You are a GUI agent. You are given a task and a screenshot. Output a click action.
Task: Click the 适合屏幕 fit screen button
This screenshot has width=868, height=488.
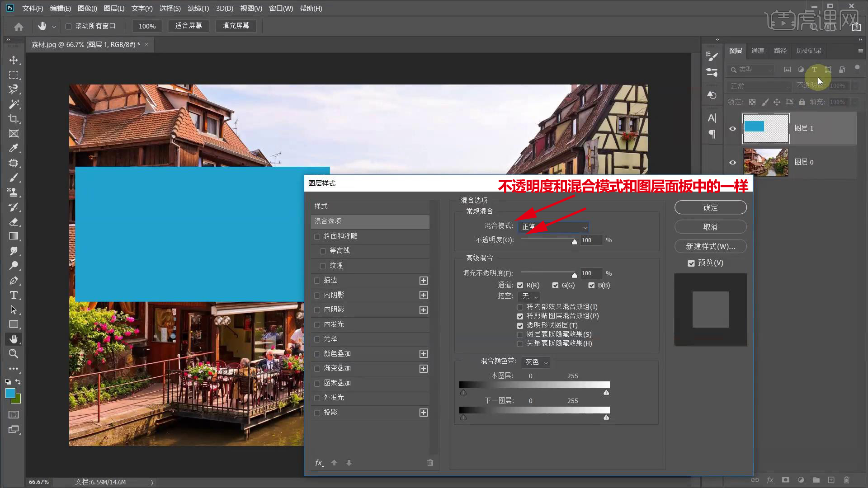tap(189, 26)
